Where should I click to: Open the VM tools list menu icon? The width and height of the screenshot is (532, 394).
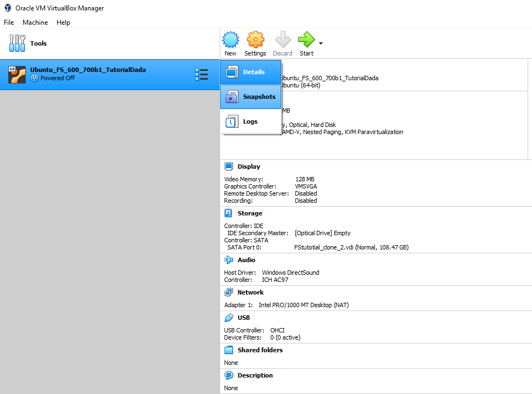pyautogui.click(x=201, y=75)
